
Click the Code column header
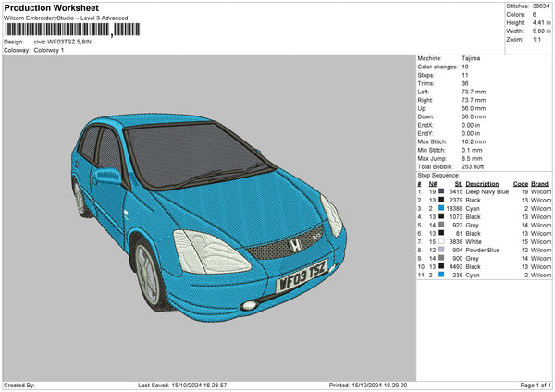[x=520, y=183]
